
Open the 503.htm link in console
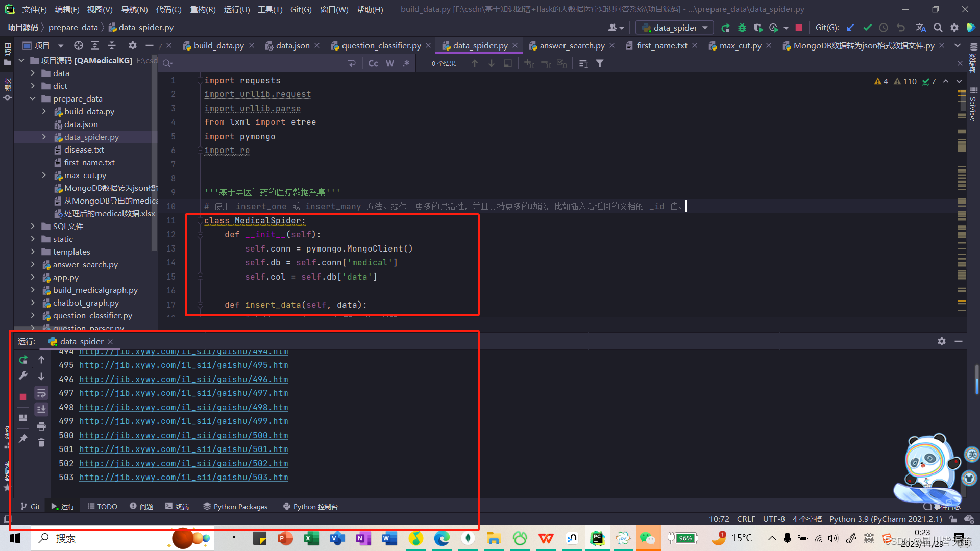tap(183, 477)
